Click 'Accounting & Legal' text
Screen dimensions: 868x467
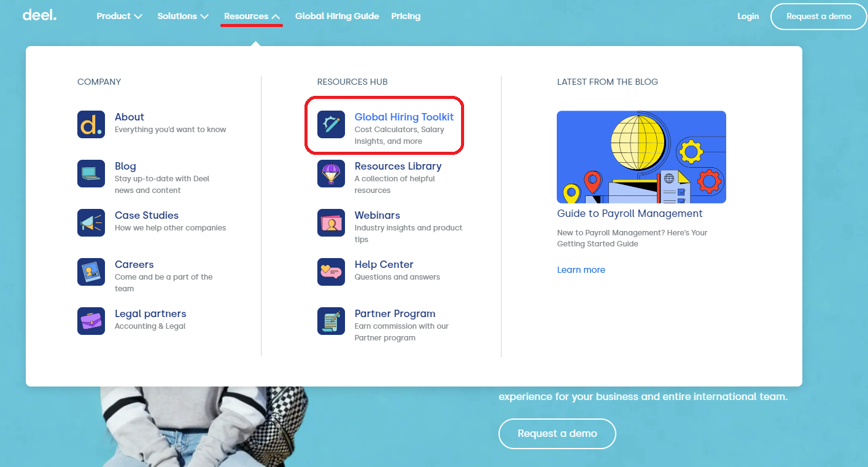coord(150,326)
